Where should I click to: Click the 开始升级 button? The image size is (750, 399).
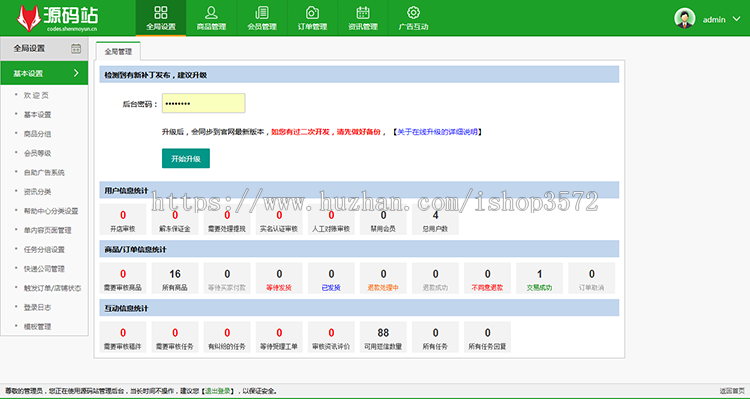186,158
